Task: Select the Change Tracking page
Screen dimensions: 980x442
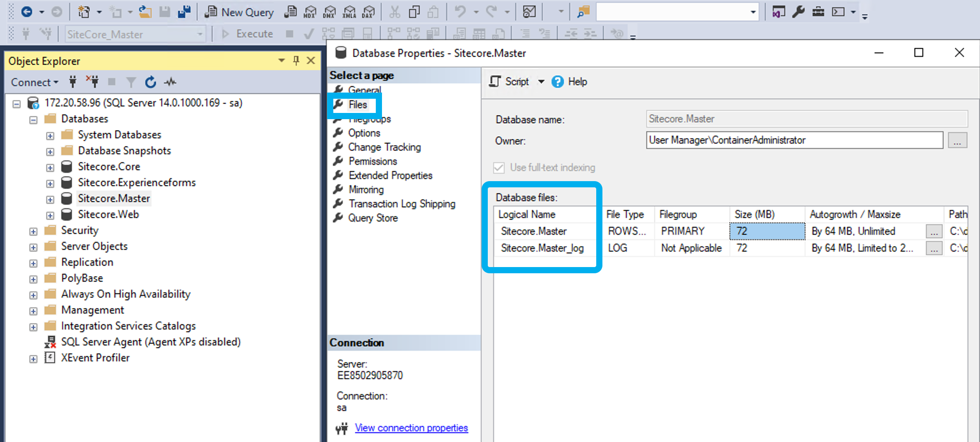Action: (384, 147)
